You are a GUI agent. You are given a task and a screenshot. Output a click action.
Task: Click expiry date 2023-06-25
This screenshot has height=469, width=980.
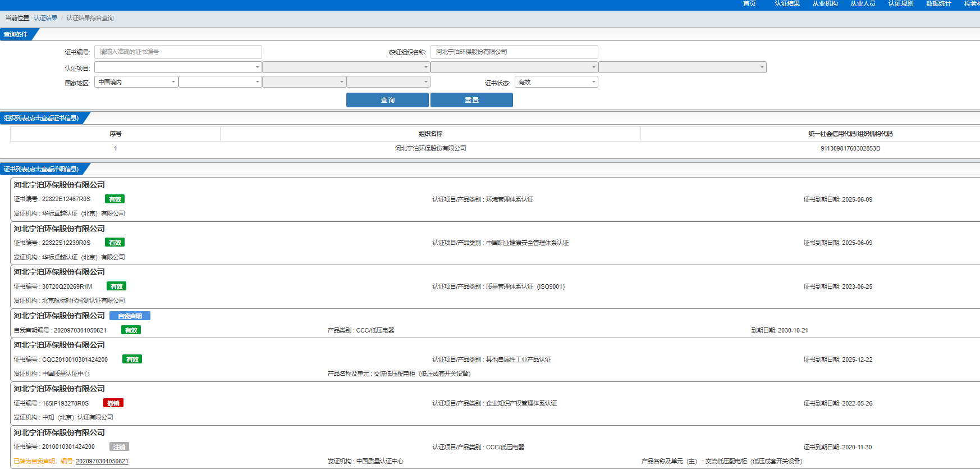pyautogui.click(x=857, y=286)
